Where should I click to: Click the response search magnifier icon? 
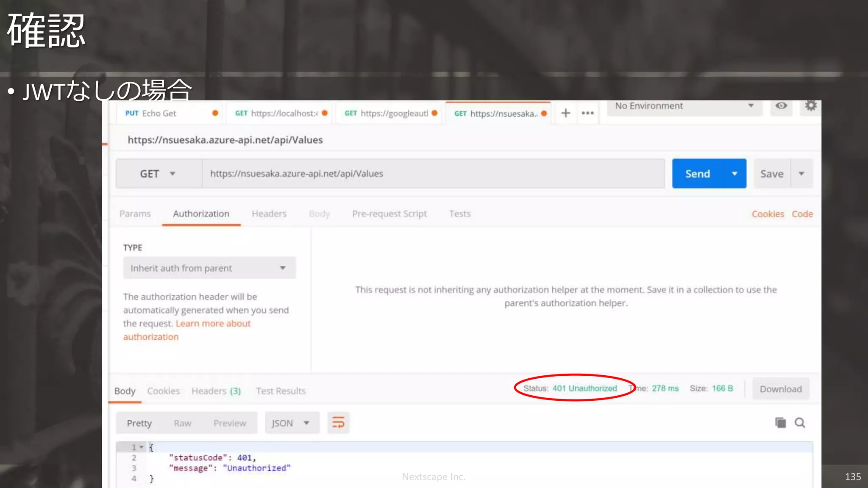pyautogui.click(x=800, y=423)
